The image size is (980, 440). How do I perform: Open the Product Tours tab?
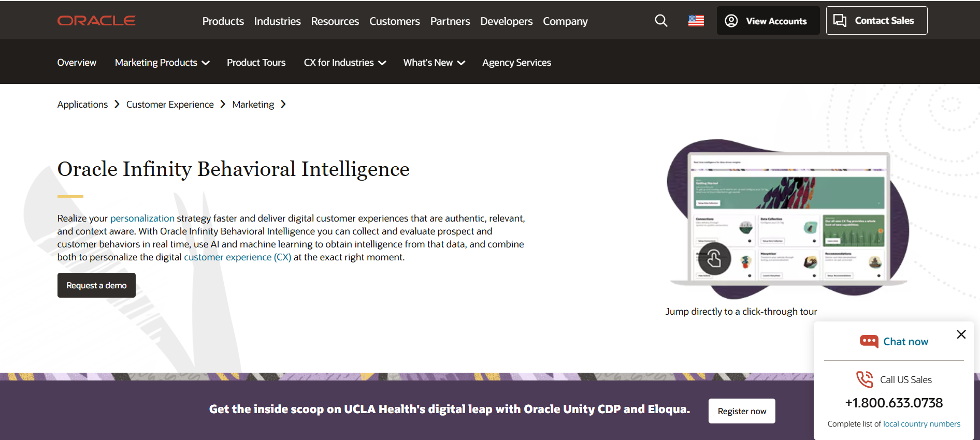[x=256, y=63]
